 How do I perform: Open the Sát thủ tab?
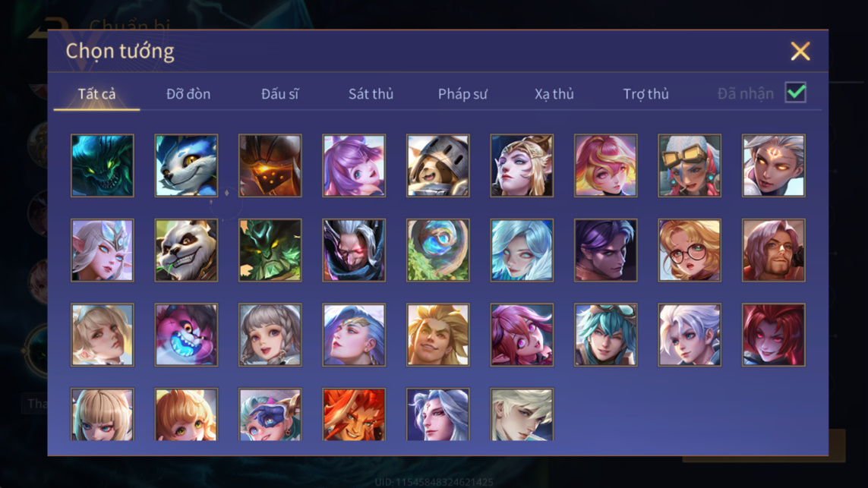(371, 94)
